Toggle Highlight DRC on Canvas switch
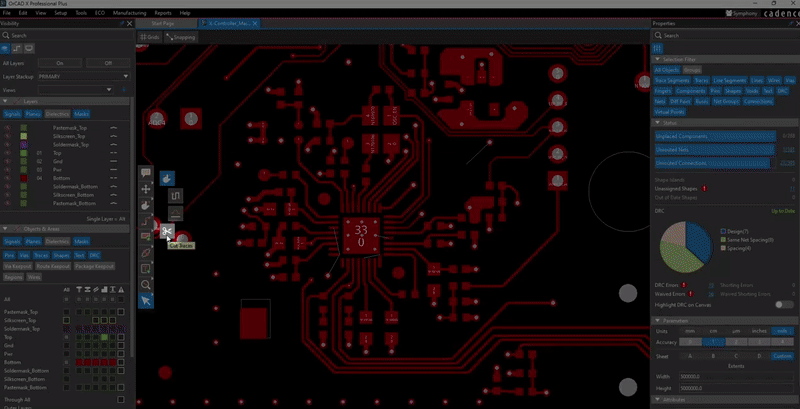800x409 pixels. (784, 304)
